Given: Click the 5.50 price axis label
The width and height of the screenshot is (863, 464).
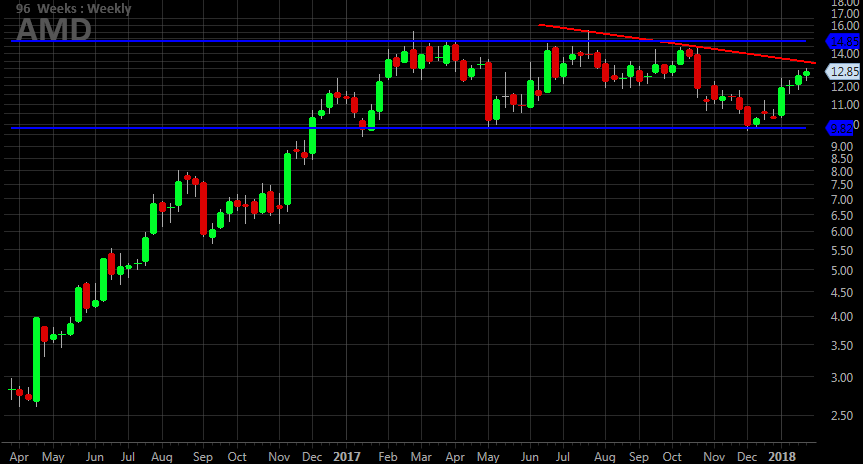Looking at the screenshot, I should pos(842,250).
